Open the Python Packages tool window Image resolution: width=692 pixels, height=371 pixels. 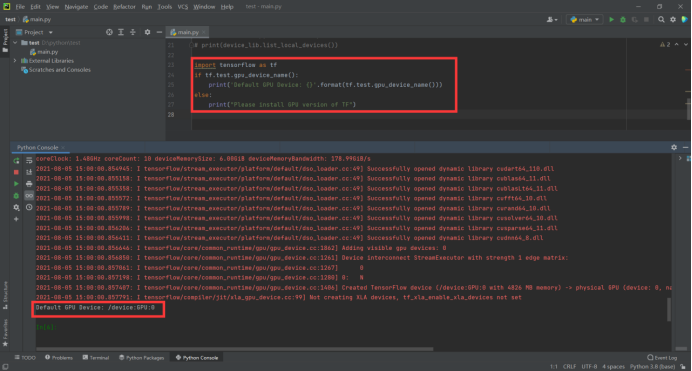(x=142, y=358)
